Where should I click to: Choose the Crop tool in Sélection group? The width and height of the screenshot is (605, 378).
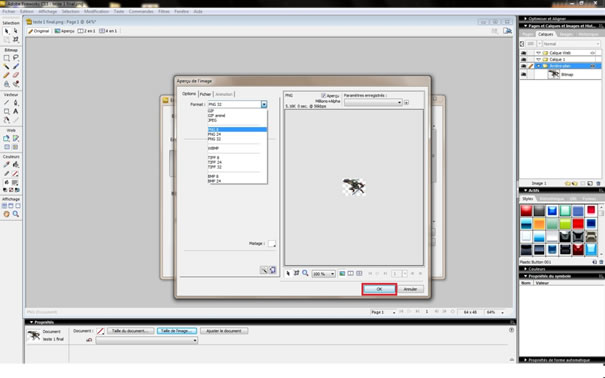pos(16,40)
